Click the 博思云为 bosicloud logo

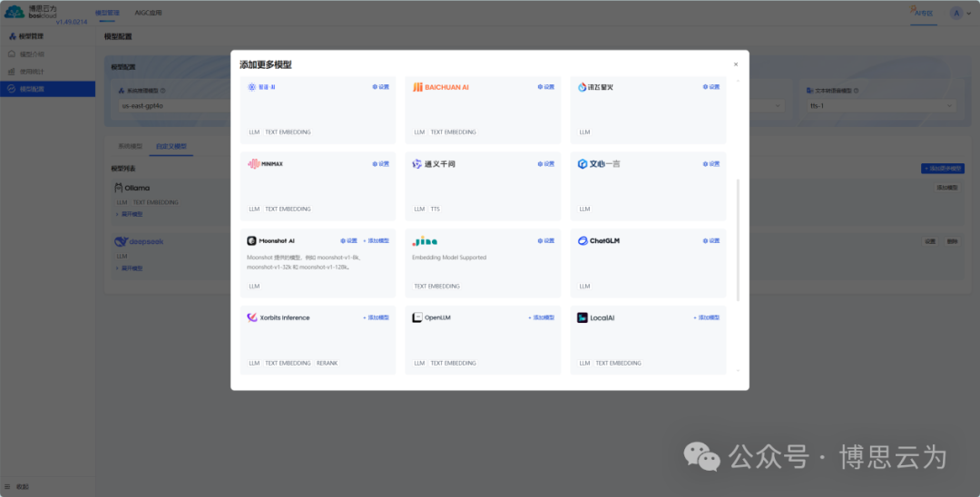click(31, 11)
